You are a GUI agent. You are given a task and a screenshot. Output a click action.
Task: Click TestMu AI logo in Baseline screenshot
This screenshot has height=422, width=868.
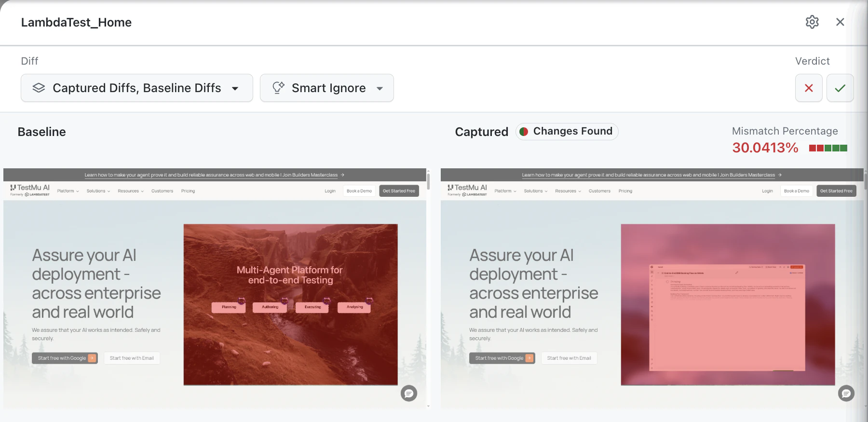(30, 190)
